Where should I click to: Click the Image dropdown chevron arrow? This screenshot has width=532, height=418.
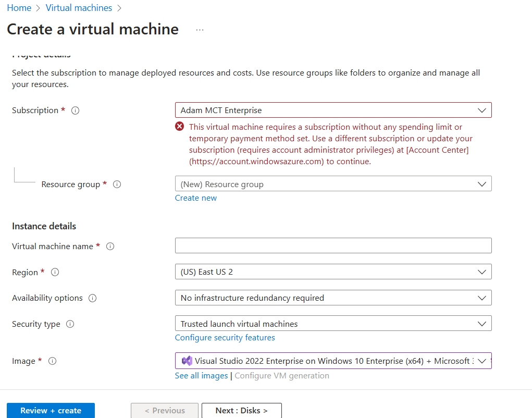coord(482,361)
